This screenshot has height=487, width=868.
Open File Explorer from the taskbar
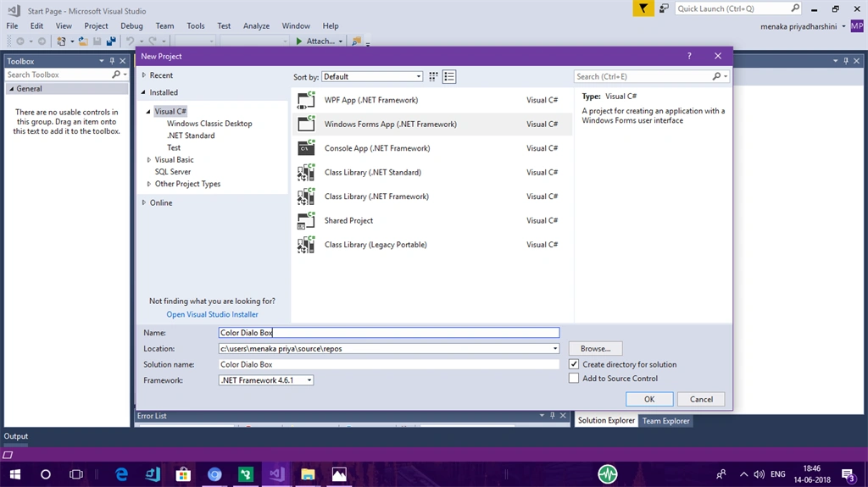308,474
